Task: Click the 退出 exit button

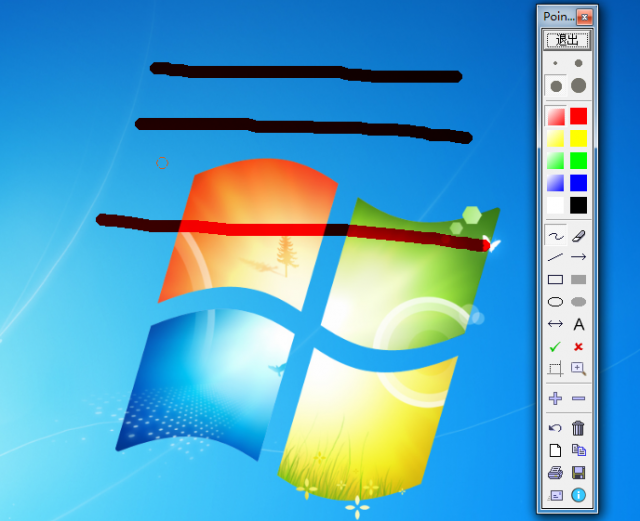Action: 567,40
